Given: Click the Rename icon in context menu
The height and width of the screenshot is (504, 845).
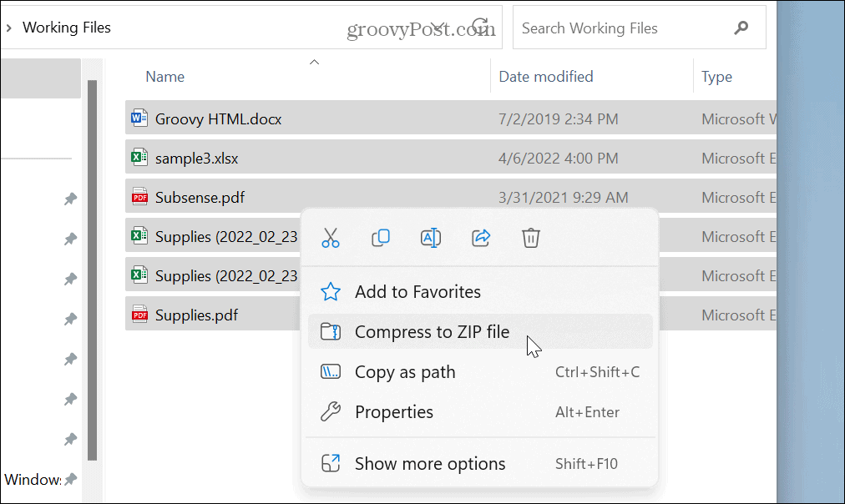Looking at the screenshot, I should [431, 238].
